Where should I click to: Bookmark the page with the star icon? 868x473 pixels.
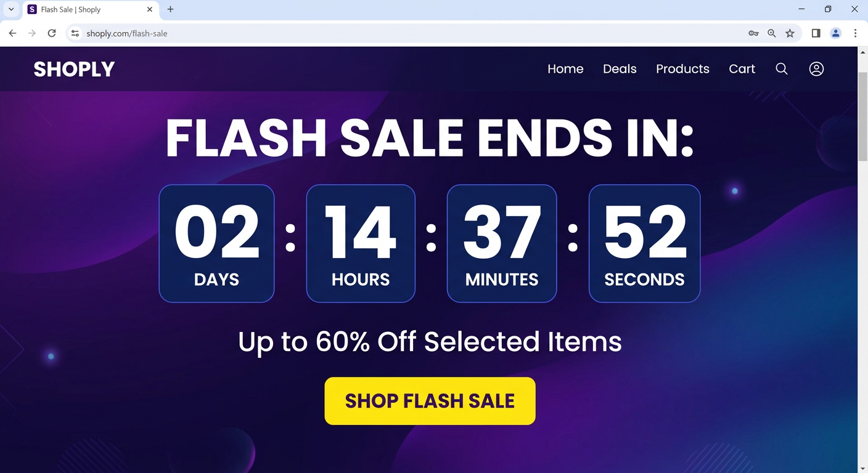(790, 33)
